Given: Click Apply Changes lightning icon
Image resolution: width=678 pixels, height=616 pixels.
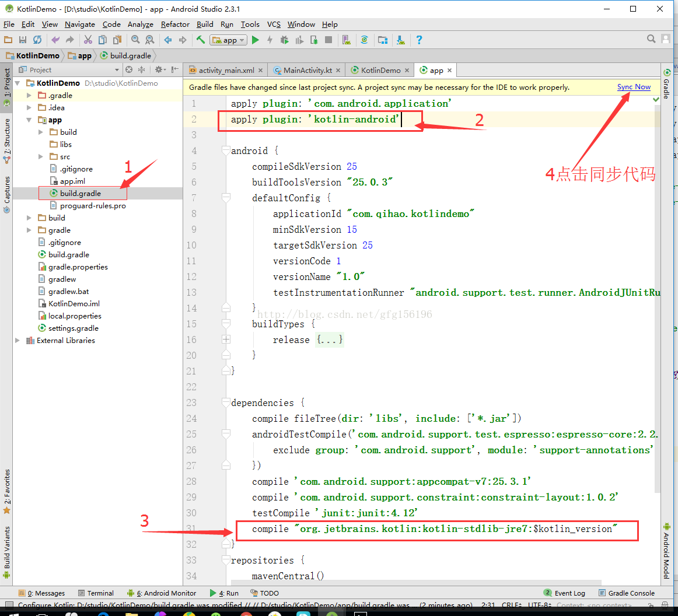Looking at the screenshot, I should 270,40.
